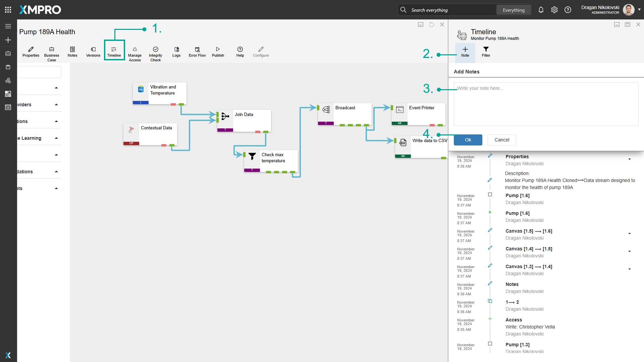This screenshot has height=362, width=644.
Task: Open the Timeline toolbar icon
Action: point(114,51)
